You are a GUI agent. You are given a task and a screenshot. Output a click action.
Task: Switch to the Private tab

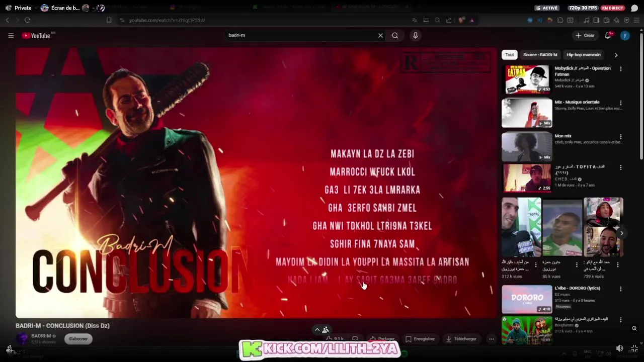coord(18,8)
